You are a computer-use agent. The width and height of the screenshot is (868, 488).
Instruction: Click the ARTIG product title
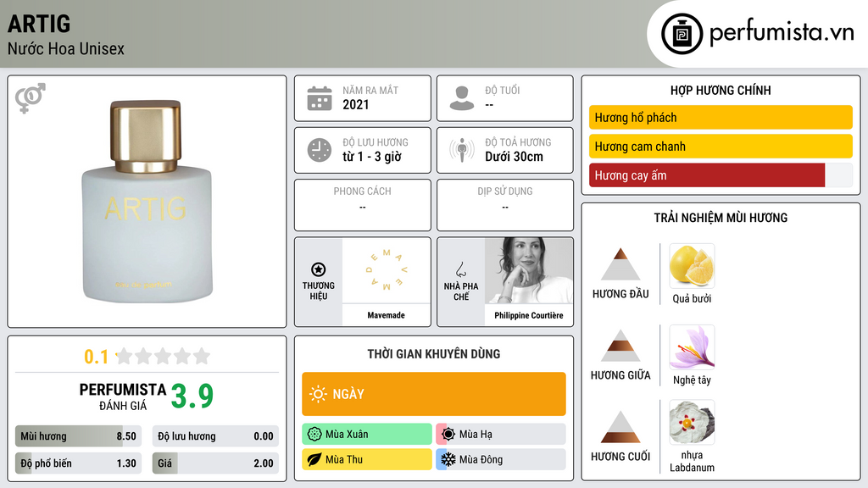tap(39, 24)
